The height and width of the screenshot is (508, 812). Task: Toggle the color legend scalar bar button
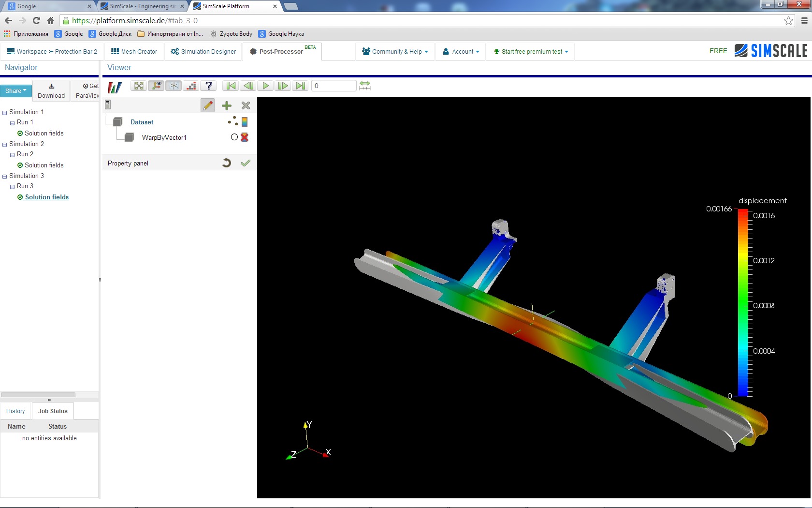tap(191, 86)
